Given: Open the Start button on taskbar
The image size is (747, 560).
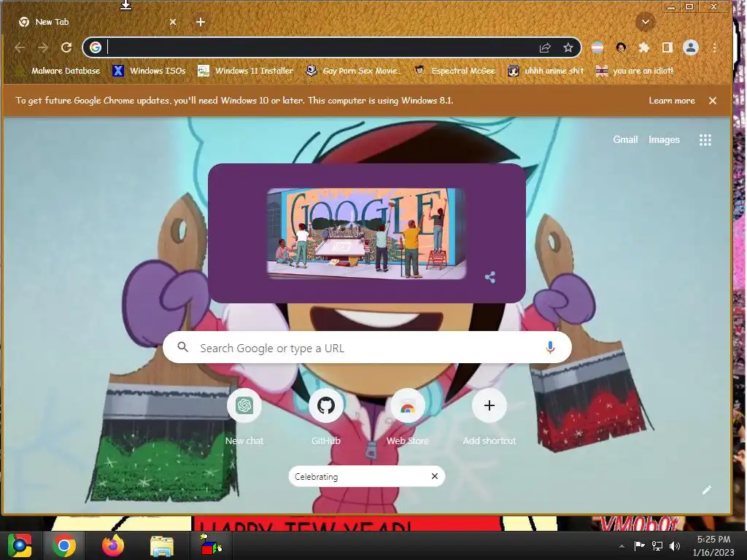Looking at the screenshot, I should (20, 545).
